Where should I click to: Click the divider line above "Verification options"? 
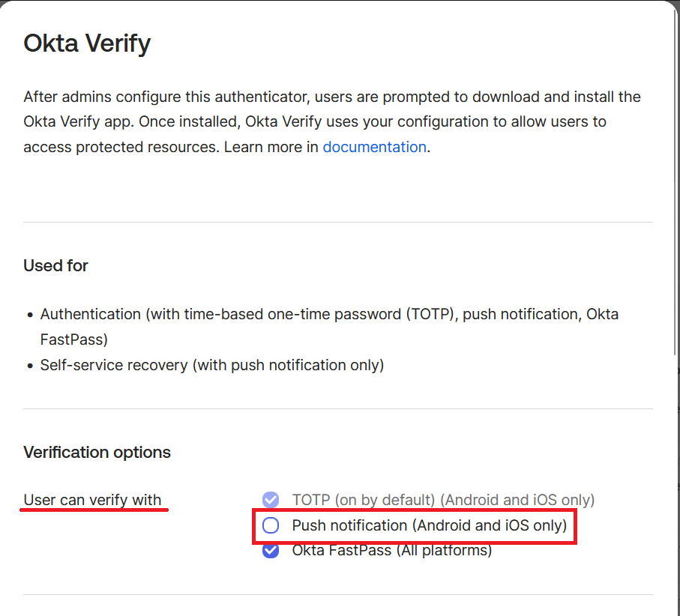pyautogui.click(x=337, y=408)
